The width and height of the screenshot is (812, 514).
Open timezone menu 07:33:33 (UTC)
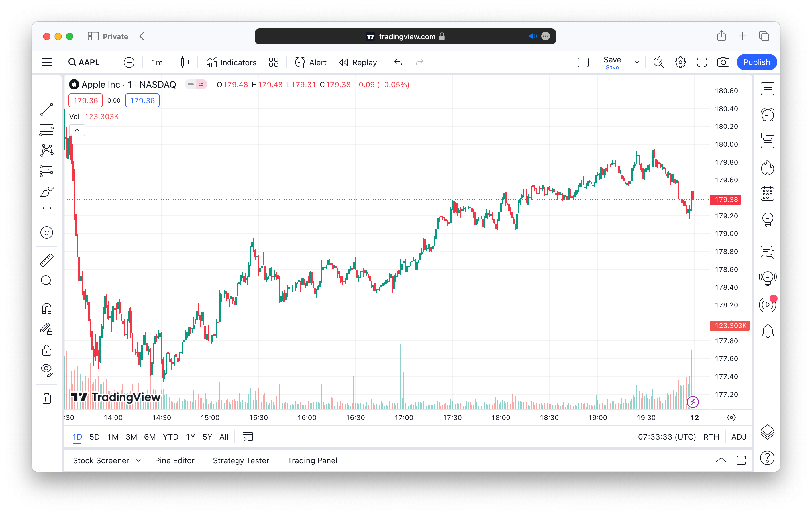tap(667, 437)
